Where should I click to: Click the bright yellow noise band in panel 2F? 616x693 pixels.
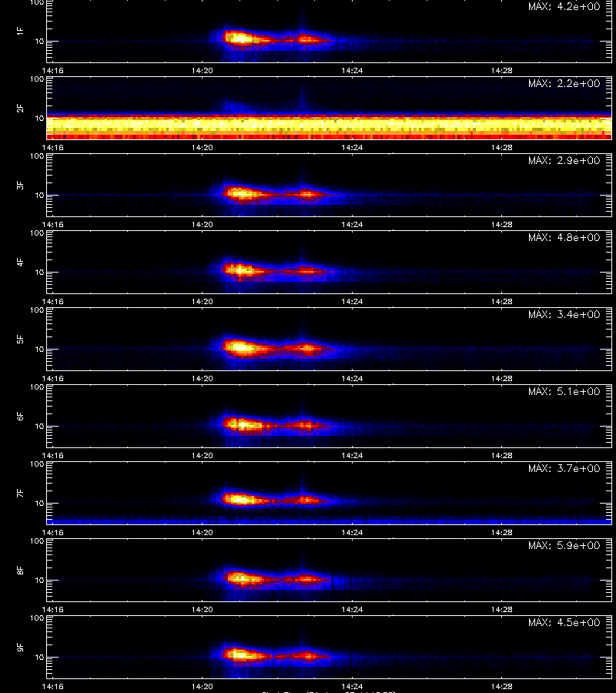pyautogui.click(x=330, y=125)
